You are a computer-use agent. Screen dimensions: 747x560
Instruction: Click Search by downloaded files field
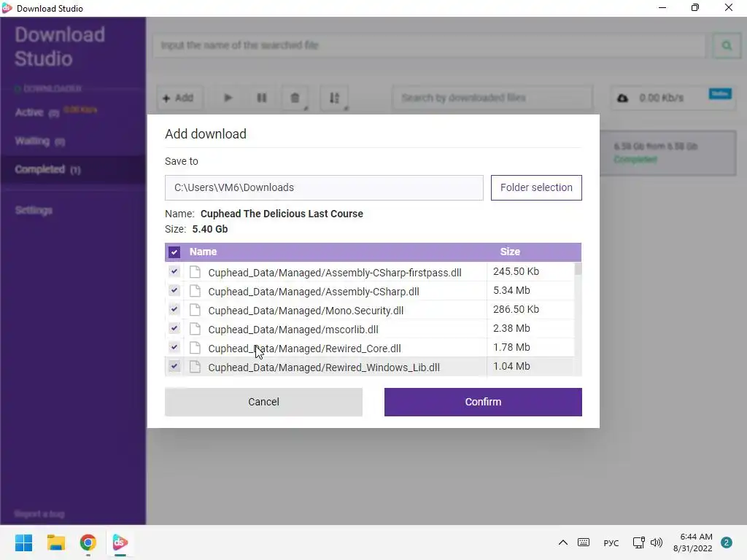[x=492, y=98]
